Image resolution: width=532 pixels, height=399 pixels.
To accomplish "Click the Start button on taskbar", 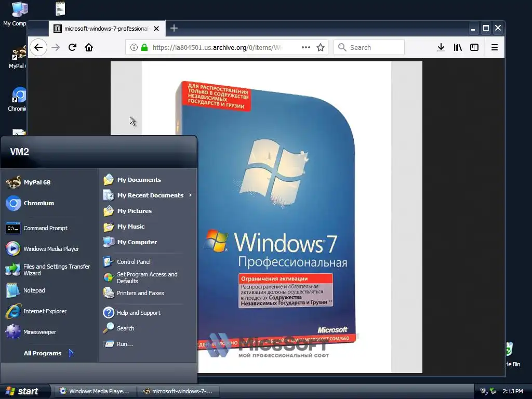I will (25, 391).
